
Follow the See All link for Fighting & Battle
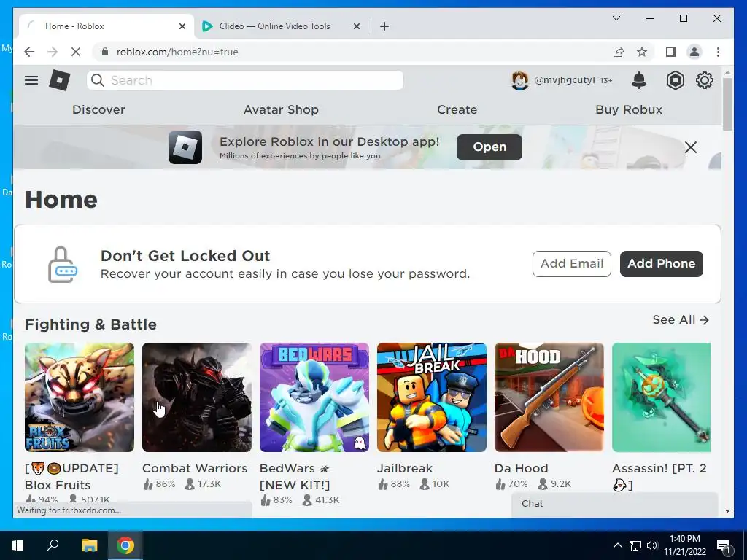tap(681, 319)
